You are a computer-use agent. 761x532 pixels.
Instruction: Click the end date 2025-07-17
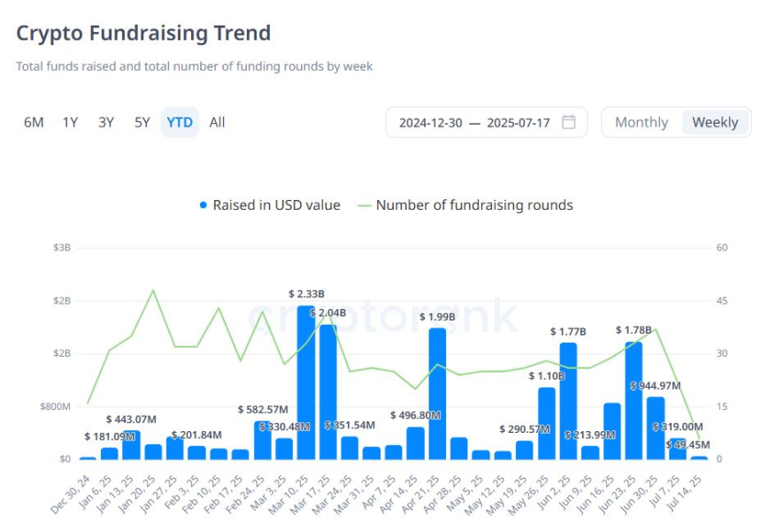[x=518, y=123]
